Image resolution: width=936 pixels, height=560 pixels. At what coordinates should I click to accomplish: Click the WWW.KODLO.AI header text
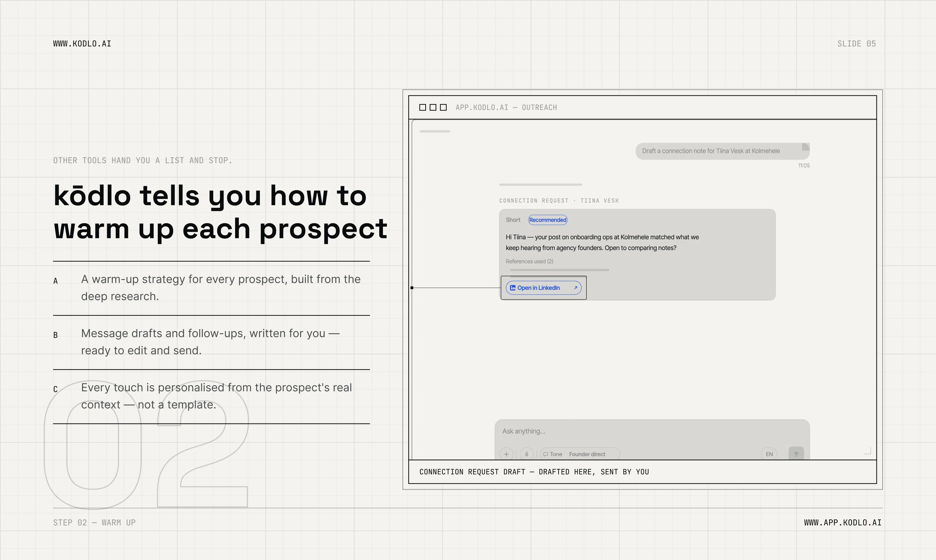click(x=82, y=44)
